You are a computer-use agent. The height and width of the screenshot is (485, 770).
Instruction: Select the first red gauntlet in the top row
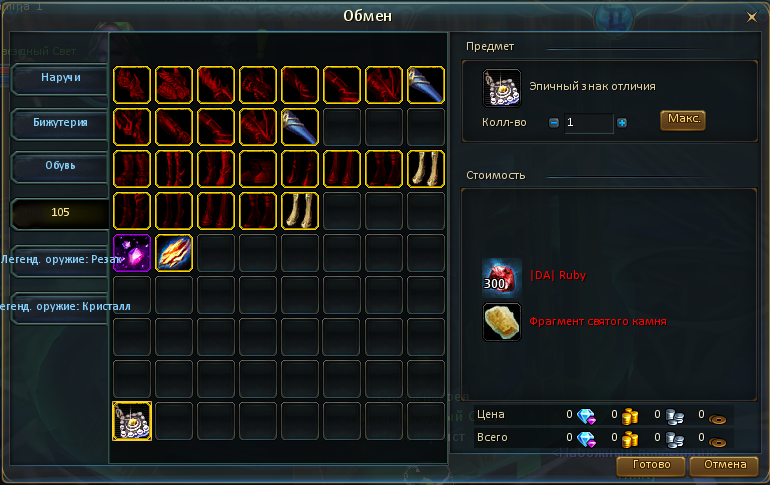point(132,85)
